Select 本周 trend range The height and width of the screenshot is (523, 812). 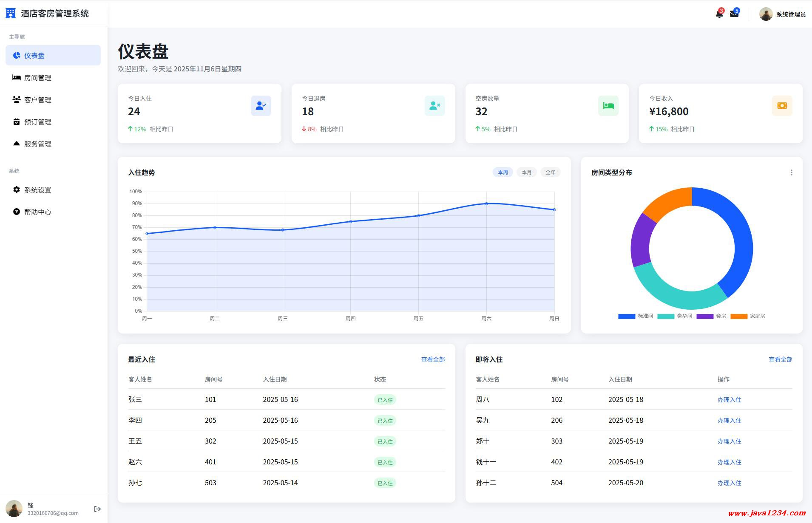pos(503,172)
